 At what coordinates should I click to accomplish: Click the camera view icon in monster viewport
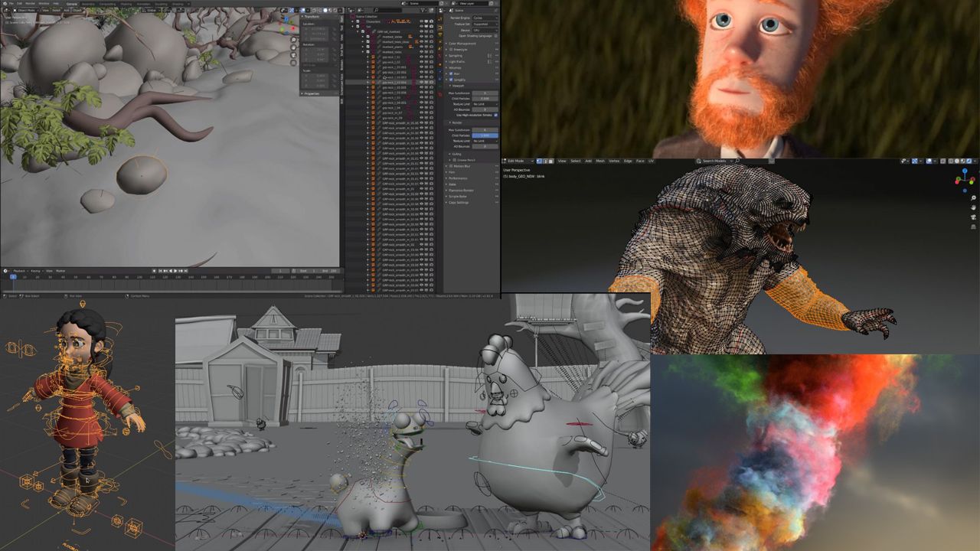[973, 217]
